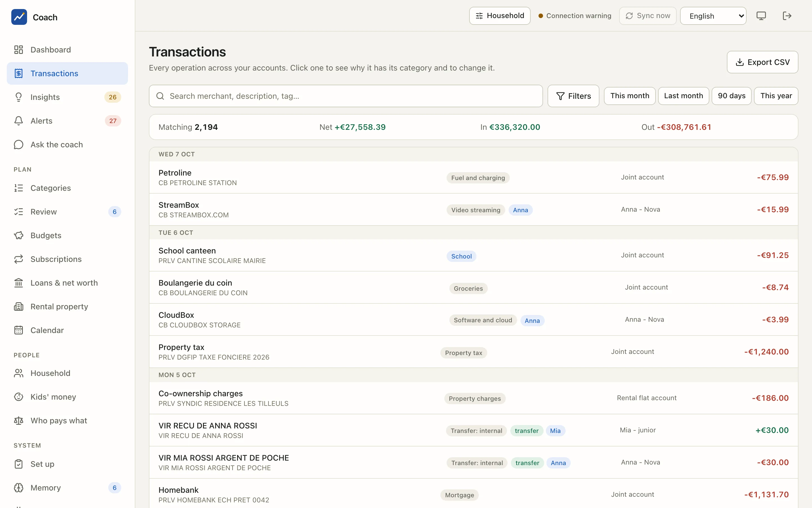
Task: Open the Household scope selector button
Action: 500,16
